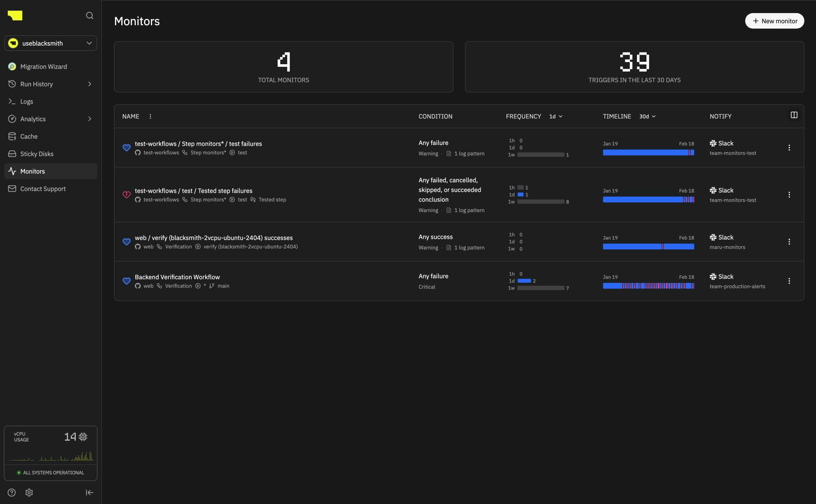Image resolution: width=816 pixels, height=504 pixels.
Task: Create a New monitor
Action: click(x=774, y=21)
